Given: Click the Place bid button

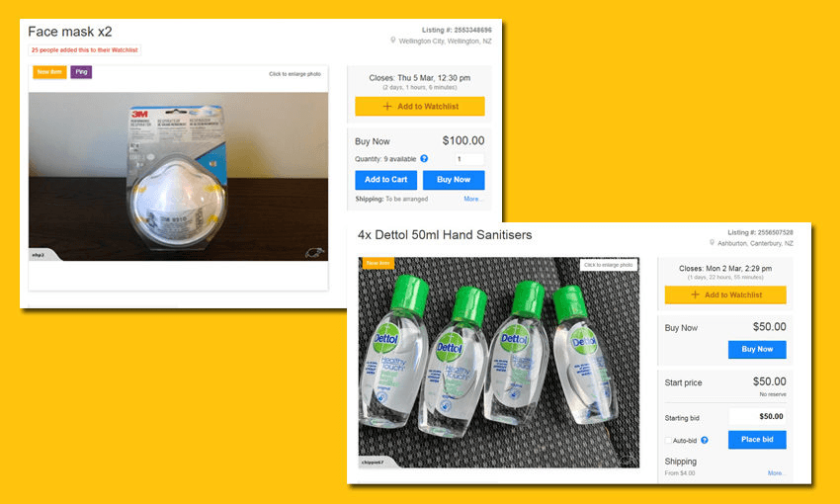Looking at the screenshot, I should pyautogui.click(x=757, y=440).
